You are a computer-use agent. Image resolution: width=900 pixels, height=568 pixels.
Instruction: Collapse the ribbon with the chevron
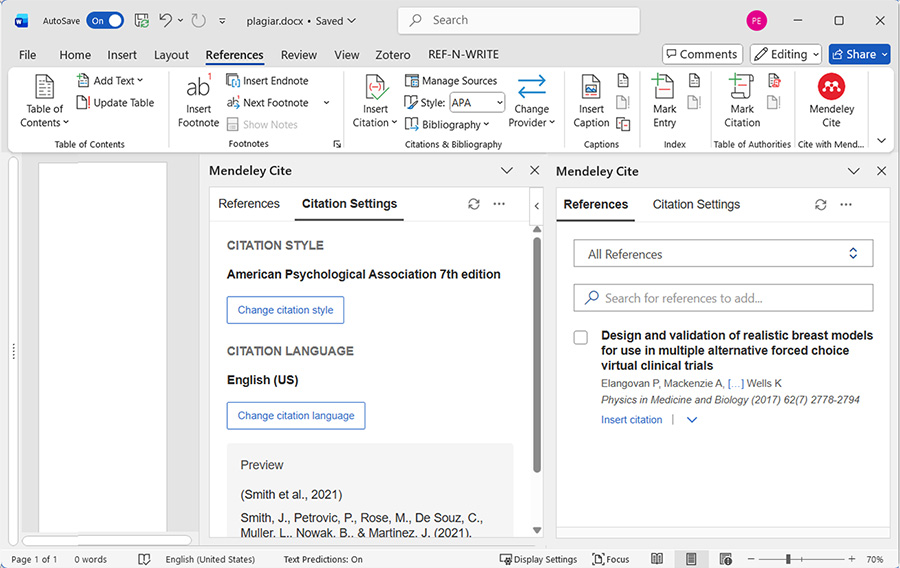882,140
